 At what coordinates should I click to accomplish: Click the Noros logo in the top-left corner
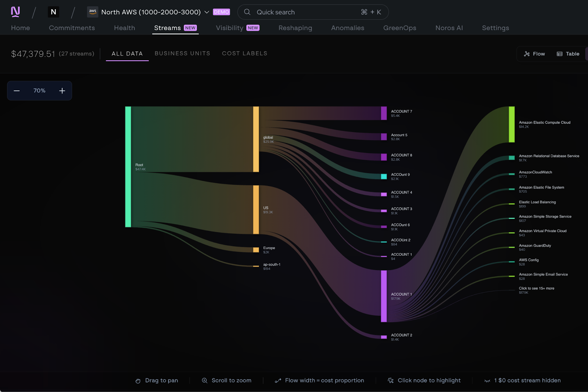pos(15,11)
